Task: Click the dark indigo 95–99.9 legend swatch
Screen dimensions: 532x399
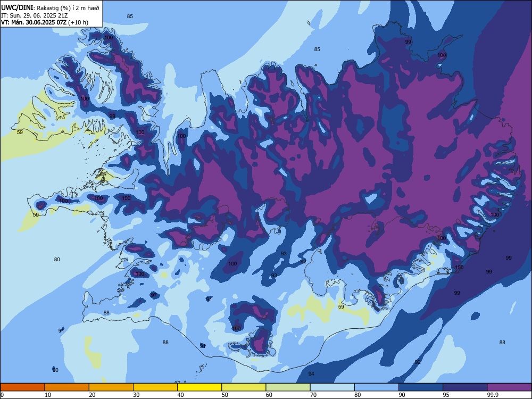Action: (x=465, y=387)
